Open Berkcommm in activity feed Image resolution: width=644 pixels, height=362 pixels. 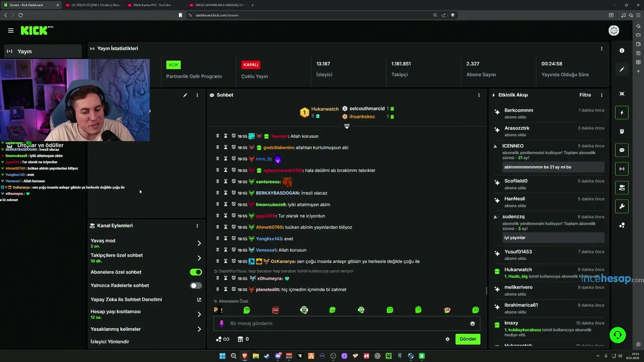519,111
